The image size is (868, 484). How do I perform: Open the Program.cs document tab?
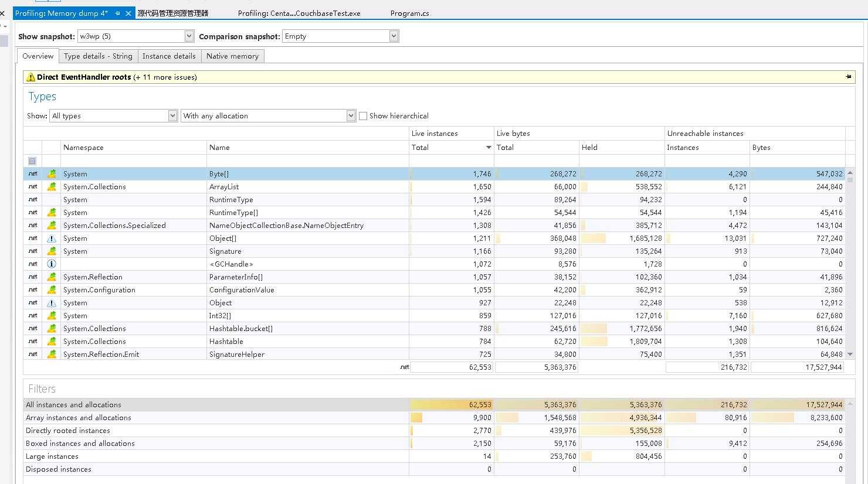tap(409, 13)
